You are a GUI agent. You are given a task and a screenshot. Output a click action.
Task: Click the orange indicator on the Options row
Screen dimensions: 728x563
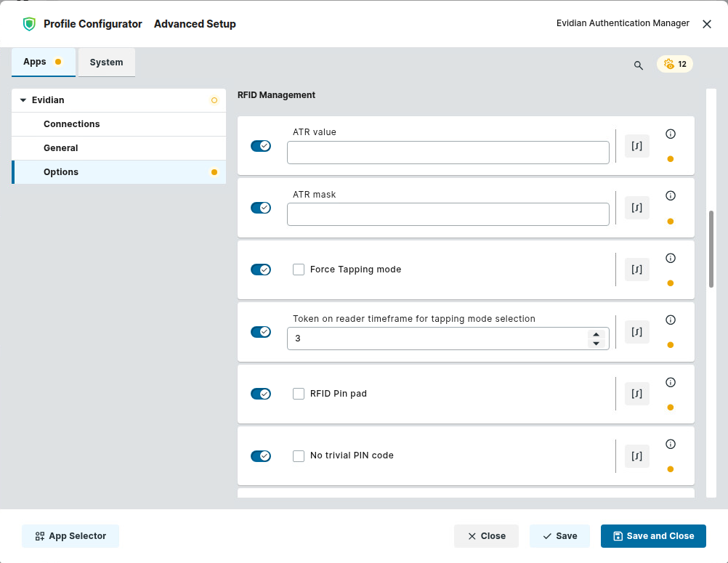(214, 172)
